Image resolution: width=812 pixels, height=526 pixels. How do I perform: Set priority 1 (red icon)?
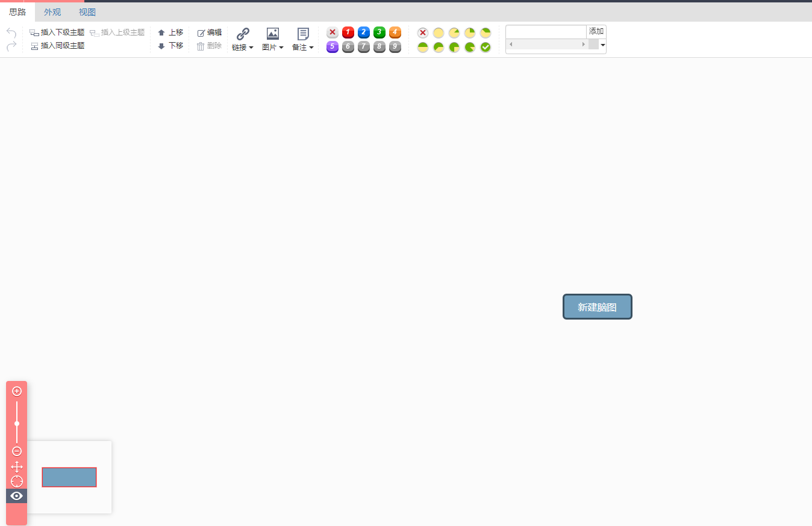(x=348, y=32)
